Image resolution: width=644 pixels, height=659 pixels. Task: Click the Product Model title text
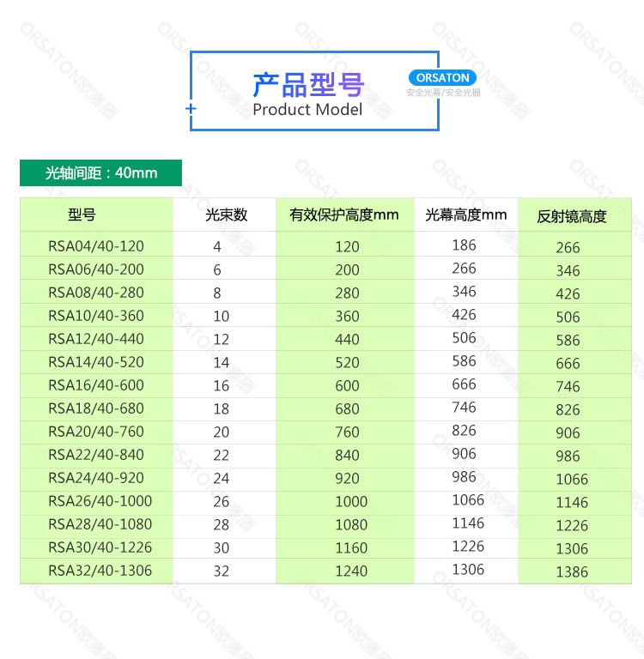[307, 110]
